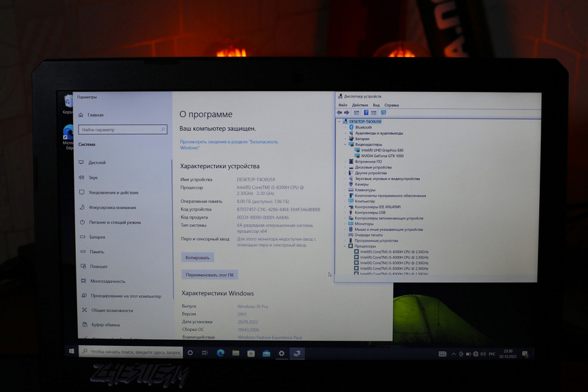This screenshot has width=588, height=392.
Task: Click the Копировать button
Action: [197, 258]
